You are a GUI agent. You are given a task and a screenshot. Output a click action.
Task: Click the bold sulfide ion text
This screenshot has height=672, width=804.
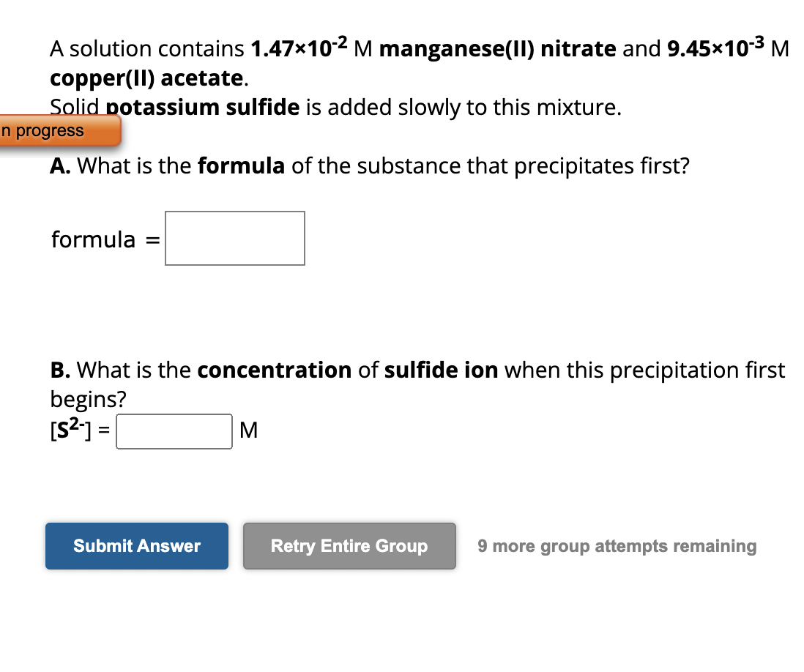tap(441, 370)
